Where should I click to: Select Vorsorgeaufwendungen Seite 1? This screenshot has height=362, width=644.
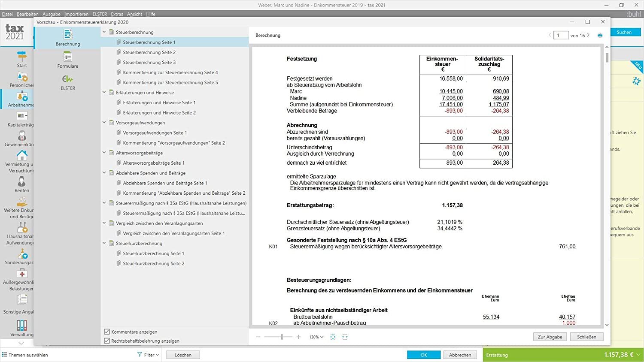pyautogui.click(x=155, y=133)
